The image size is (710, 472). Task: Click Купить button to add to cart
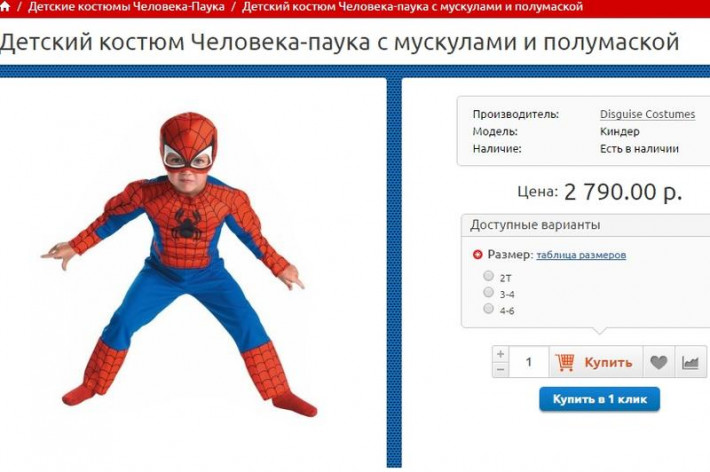pyautogui.click(x=596, y=362)
